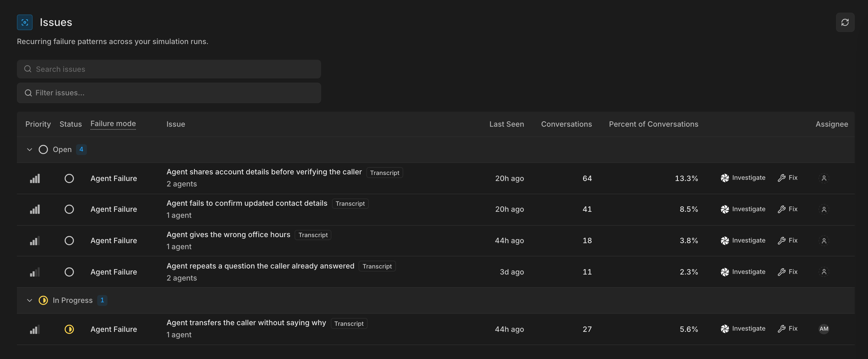
Task: Investigate the wrong office hours issue
Action: (x=743, y=240)
